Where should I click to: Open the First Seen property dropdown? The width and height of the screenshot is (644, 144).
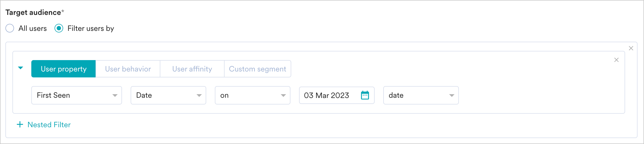coord(76,95)
